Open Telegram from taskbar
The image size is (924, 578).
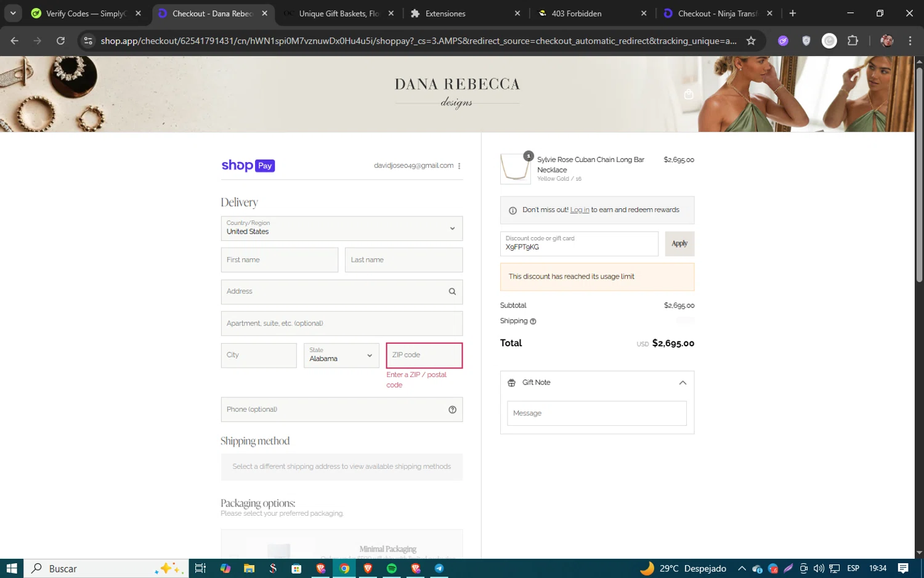(439, 568)
